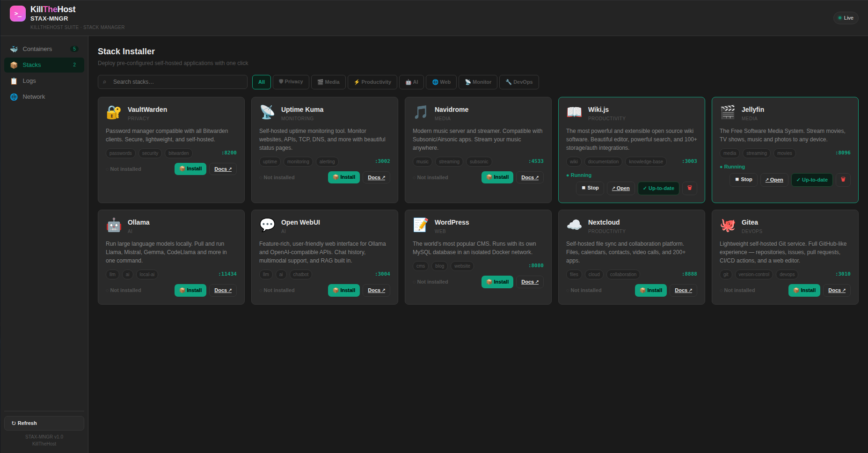
Task: Click the 'knowledge-base' tag on Wiki.js
Action: pyautogui.click(x=646, y=161)
